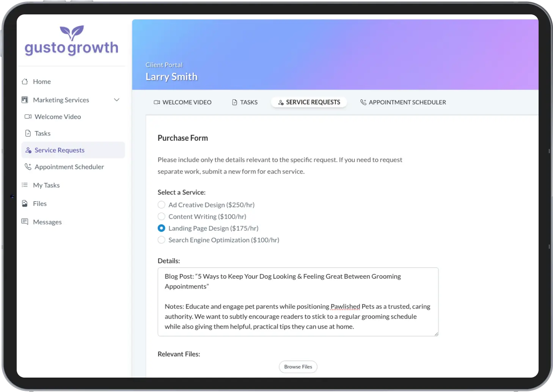Click the My Tasks list icon
This screenshot has width=553, height=392.
pyautogui.click(x=25, y=185)
